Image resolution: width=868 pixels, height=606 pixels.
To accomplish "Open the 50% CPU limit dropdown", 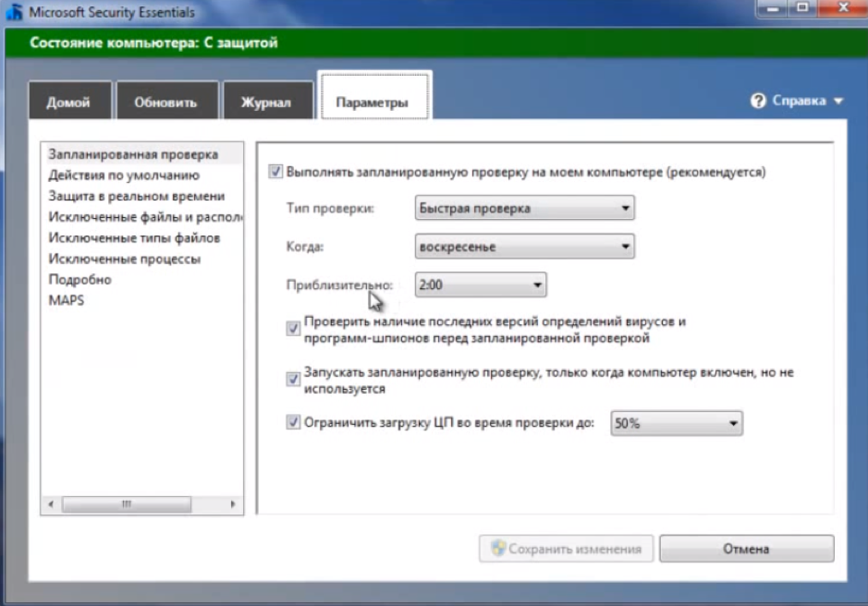I will click(677, 423).
